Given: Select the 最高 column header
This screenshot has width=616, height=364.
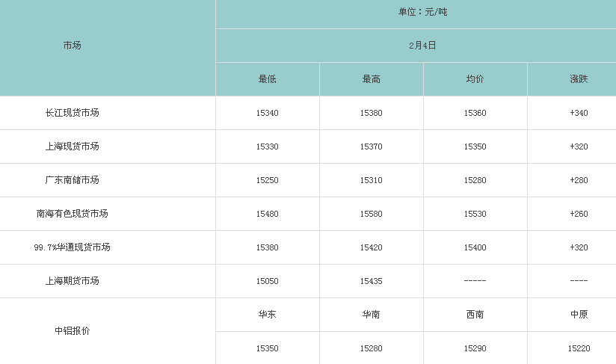Looking at the screenshot, I should (x=372, y=79).
